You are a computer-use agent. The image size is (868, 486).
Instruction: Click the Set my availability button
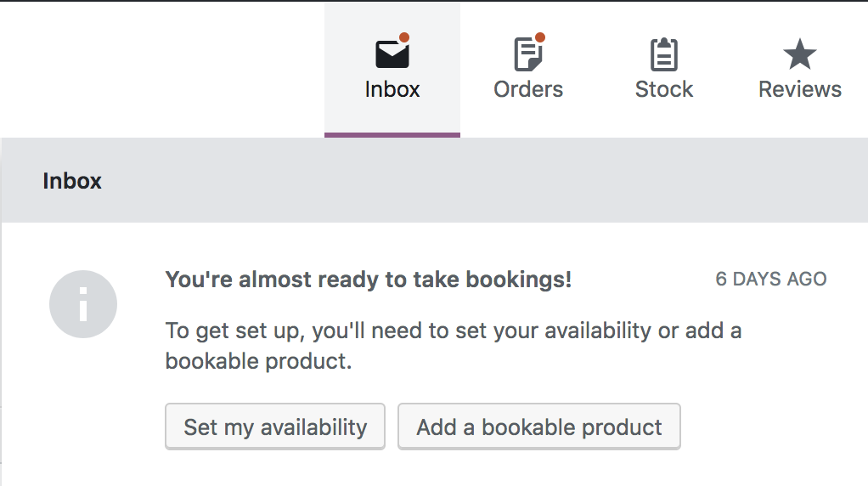[275, 427]
